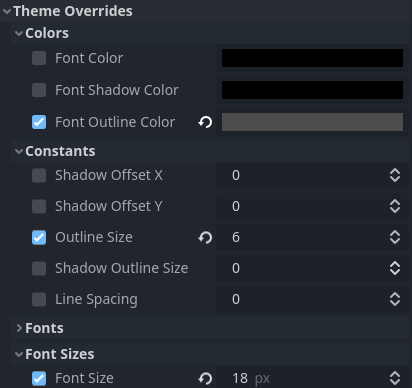412x388 pixels.
Task: Click the Outline Size value 6
Action: tap(236, 237)
